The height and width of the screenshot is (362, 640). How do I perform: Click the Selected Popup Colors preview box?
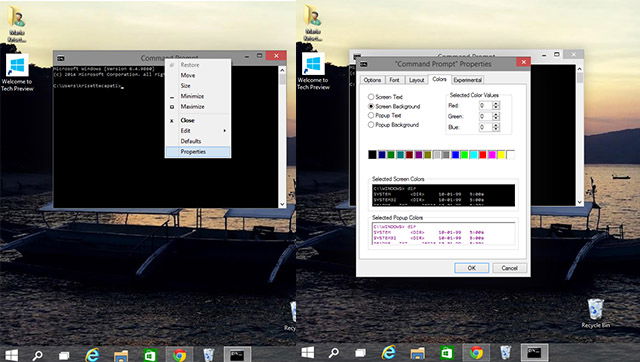(443, 233)
